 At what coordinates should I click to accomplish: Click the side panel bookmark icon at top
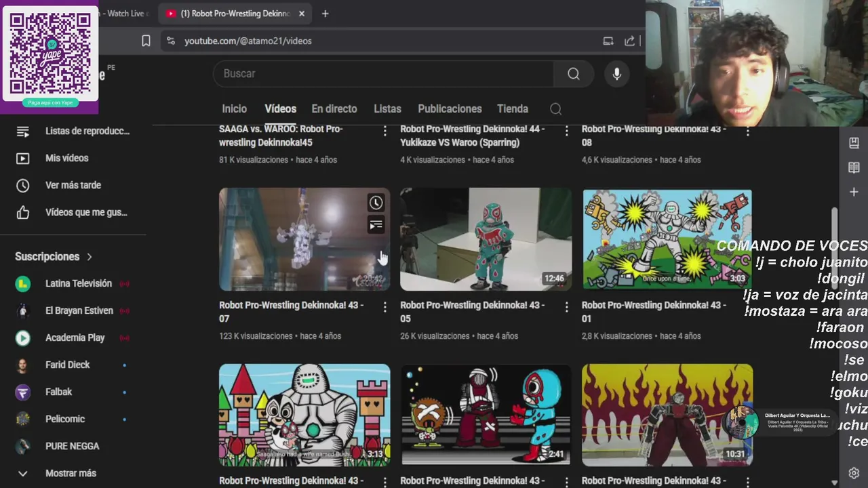coord(854,143)
